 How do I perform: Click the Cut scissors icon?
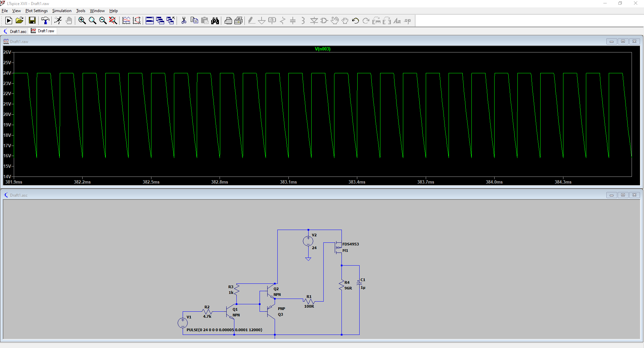[184, 21]
